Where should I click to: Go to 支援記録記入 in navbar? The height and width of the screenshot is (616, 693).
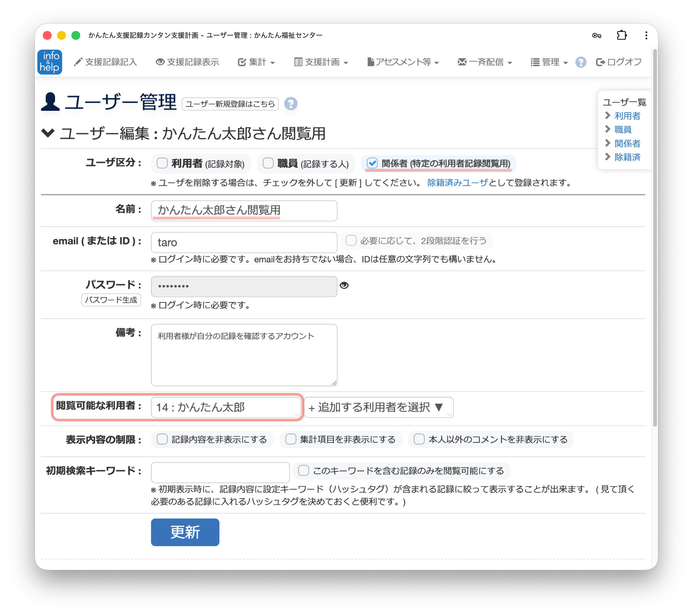pyautogui.click(x=105, y=62)
